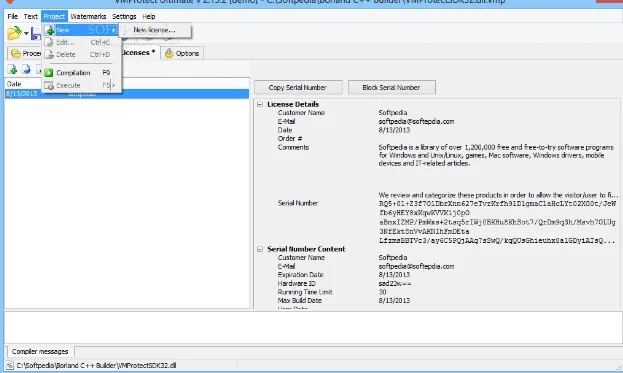
Task: Click the Customer Name value Softpedia in License Details
Action: pyautogui.click(x=393, y=113)
